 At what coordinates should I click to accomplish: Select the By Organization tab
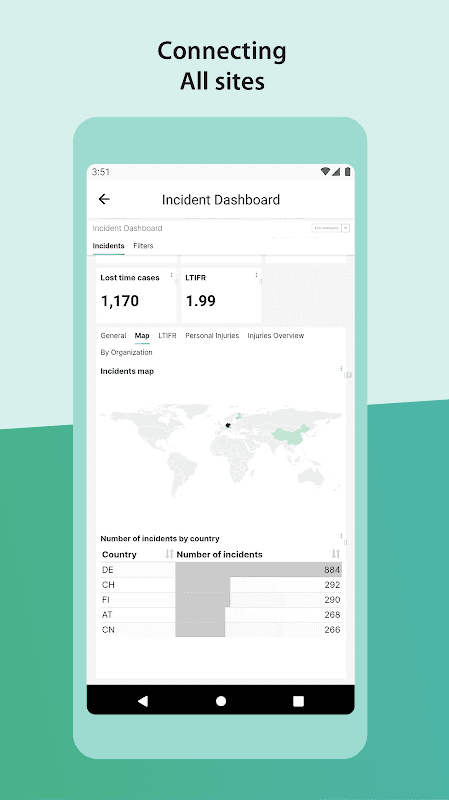tap(126, 353)
